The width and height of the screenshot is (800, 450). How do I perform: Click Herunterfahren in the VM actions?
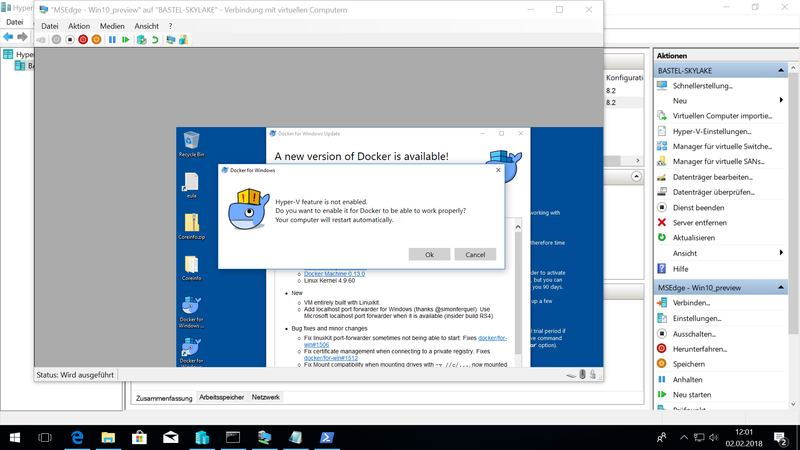coord(699,349)
